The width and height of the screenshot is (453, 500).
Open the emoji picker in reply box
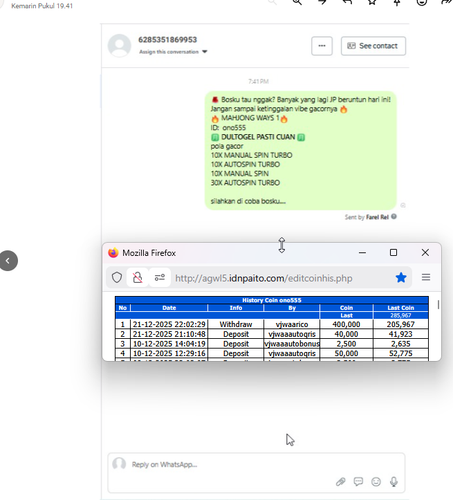tap(376, 482)
